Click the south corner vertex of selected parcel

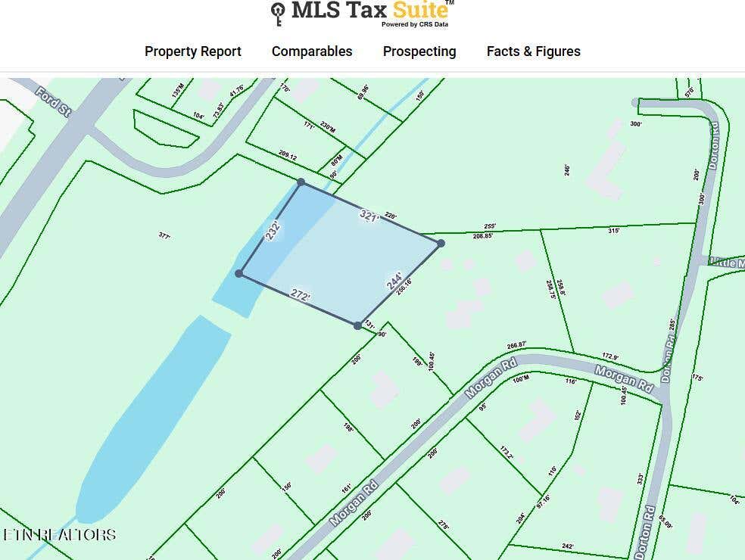[x=358, y=326]
